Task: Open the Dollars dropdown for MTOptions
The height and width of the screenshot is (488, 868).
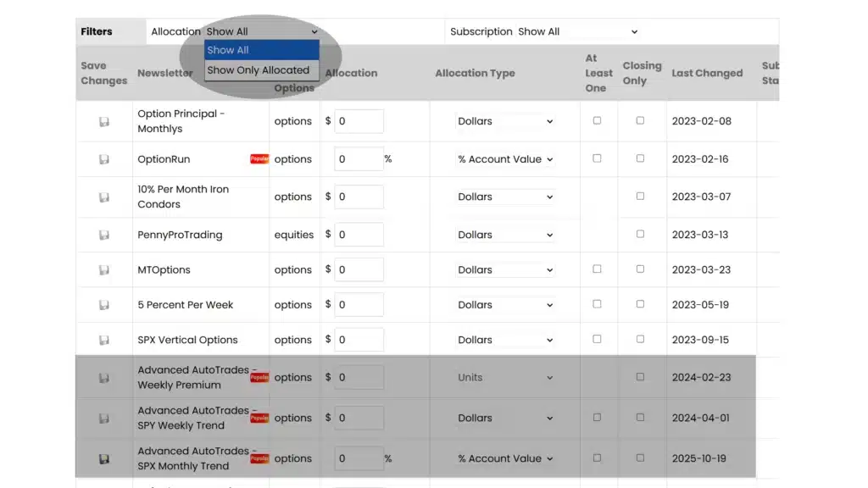Action: tap(504, 269)
